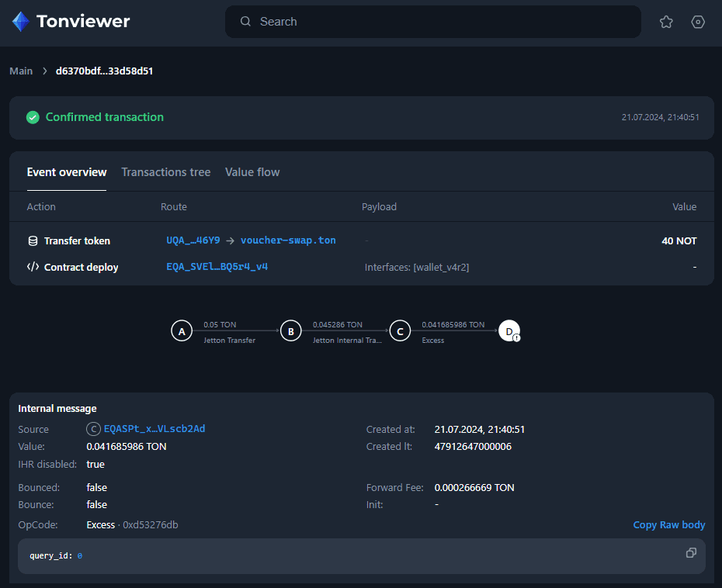This screenshot has height=588, width=722.
Task: Open favorites star icon in header
Action: point(666,22)
